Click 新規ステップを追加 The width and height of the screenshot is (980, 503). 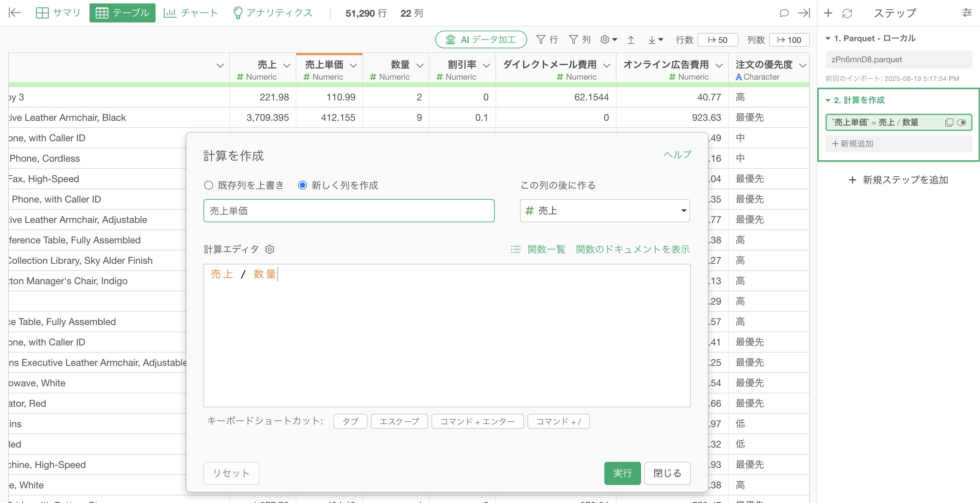[x=898, y=180]
